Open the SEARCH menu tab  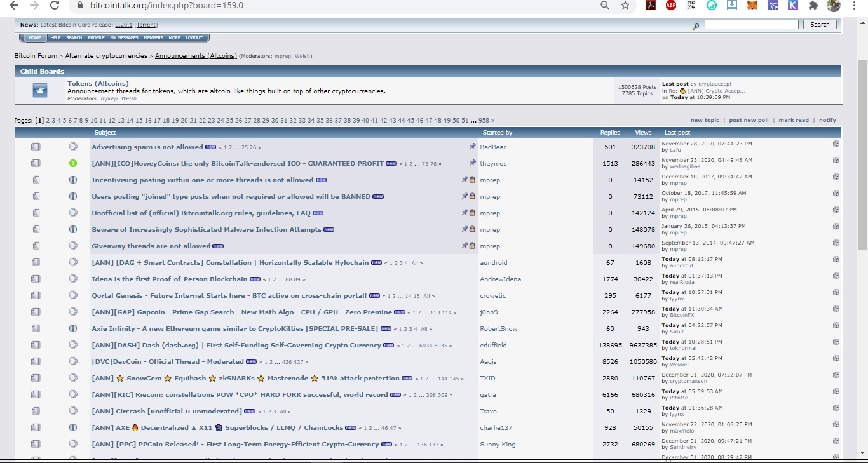[74, 38]
